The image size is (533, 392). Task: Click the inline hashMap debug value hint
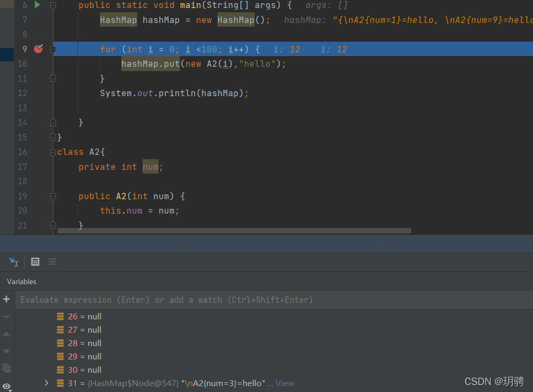tap(408, 20)
